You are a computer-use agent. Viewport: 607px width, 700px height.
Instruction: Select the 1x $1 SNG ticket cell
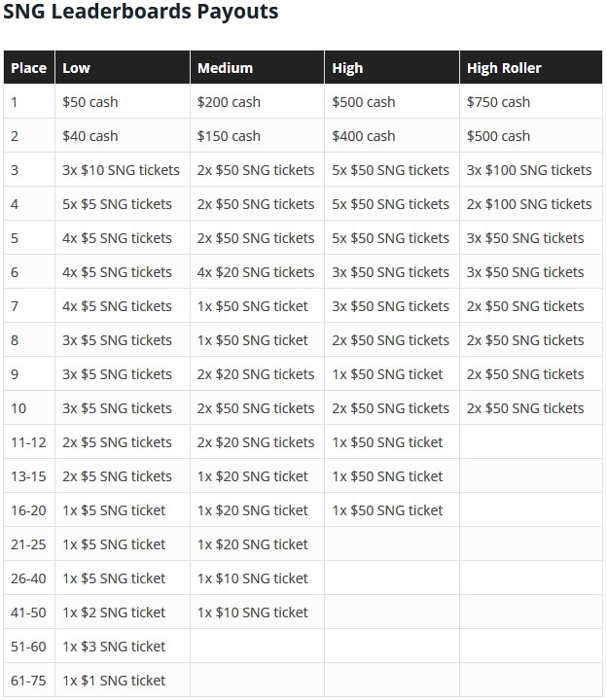point(123,681)
